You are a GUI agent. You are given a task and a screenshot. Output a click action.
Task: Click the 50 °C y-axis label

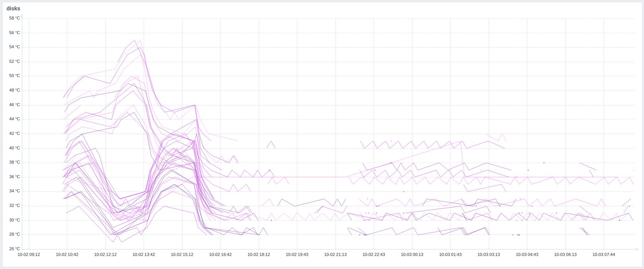[15, 76]
